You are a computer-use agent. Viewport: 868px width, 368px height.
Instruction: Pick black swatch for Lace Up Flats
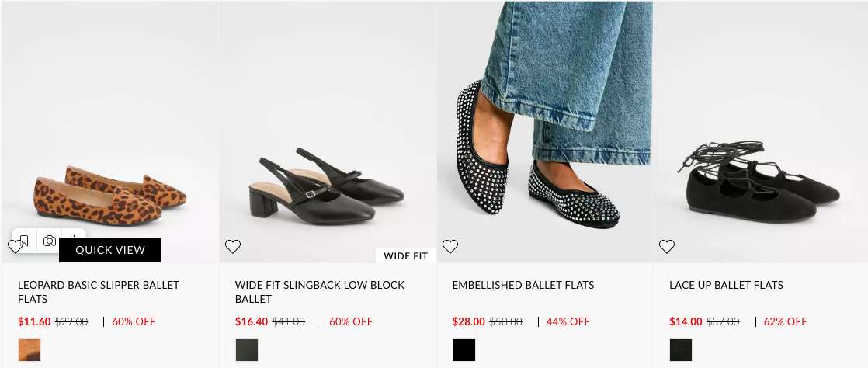tap(681, 350)
